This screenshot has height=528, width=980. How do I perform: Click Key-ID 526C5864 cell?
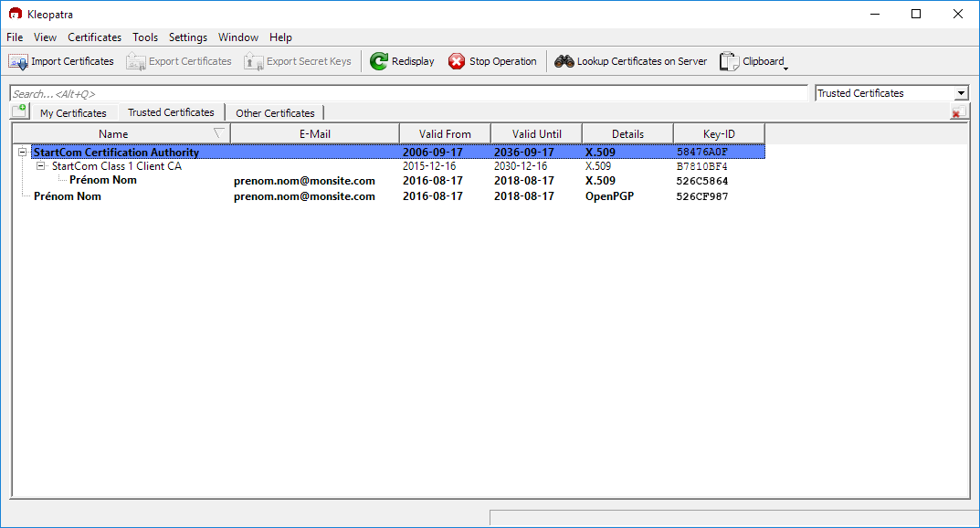pyautogui.click(x=701, y=181)
